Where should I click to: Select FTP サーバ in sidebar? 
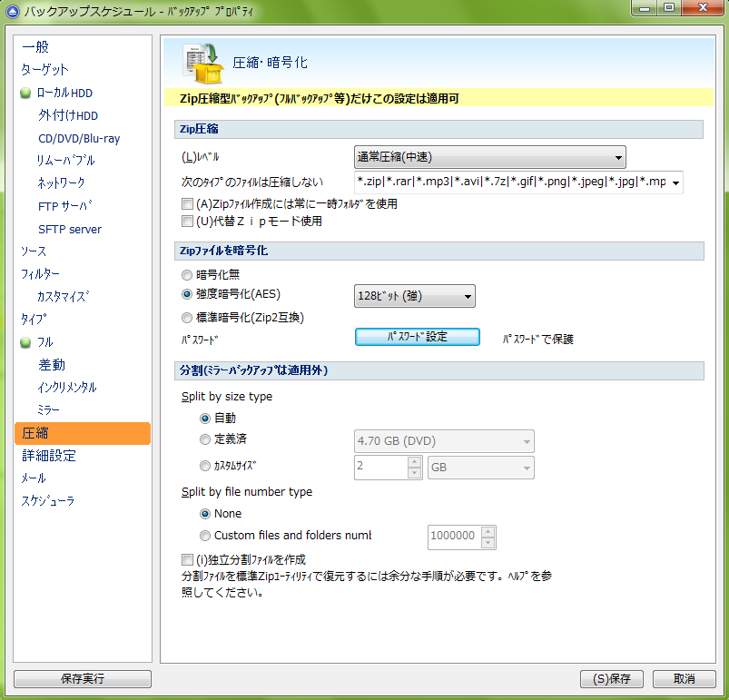pos(65,206)
